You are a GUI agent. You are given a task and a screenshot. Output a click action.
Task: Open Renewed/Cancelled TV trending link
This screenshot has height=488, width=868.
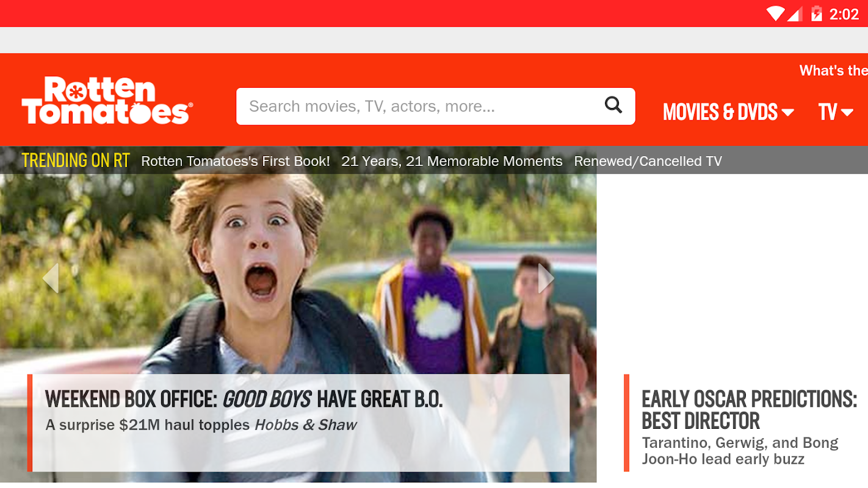pyautogui.click(x=648, y=161)
